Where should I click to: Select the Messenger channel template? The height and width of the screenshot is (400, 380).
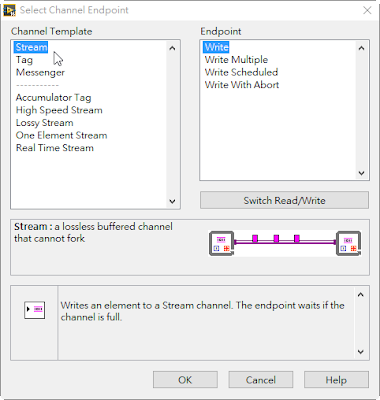[x=40, y=72]
